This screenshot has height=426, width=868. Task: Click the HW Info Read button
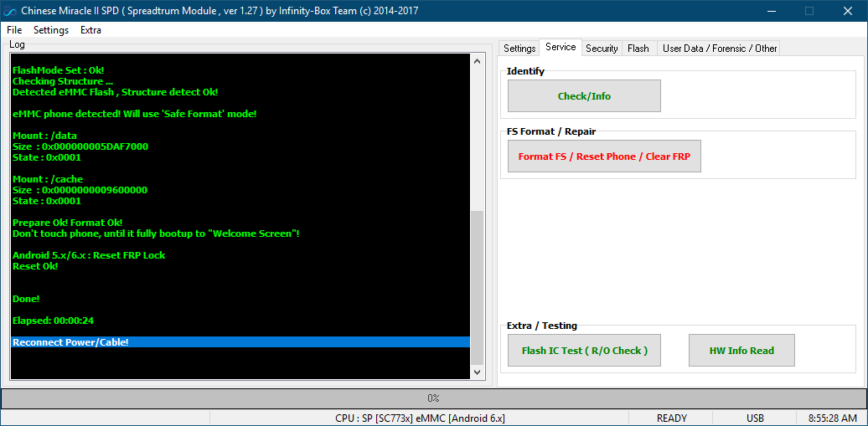[741, 350]
